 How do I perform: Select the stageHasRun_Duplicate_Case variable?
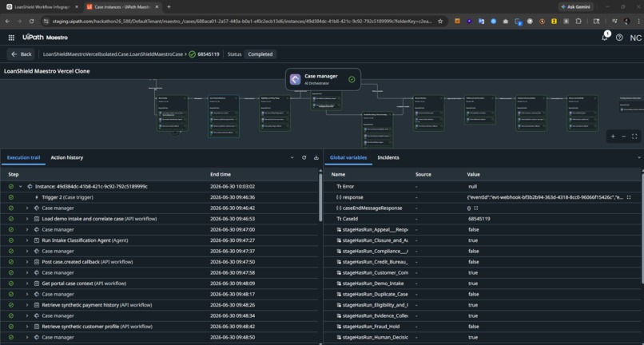click(x=375, y=294)
